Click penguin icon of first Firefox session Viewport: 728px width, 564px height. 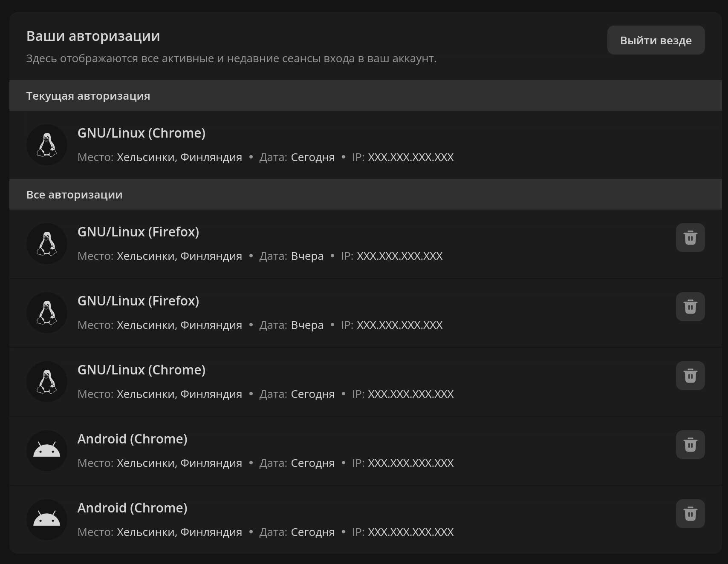(x=47, y=244)
